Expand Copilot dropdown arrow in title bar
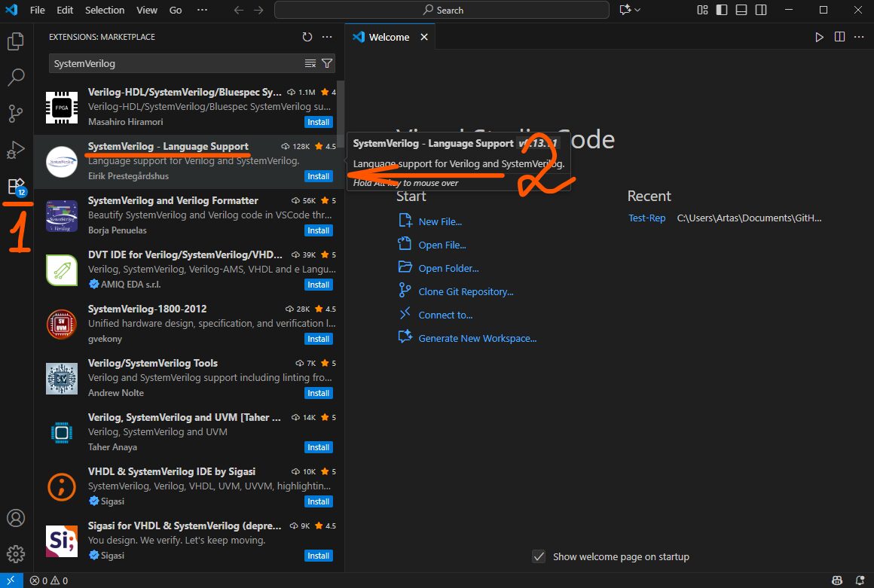The image size is (874, 588). (637, 10)
